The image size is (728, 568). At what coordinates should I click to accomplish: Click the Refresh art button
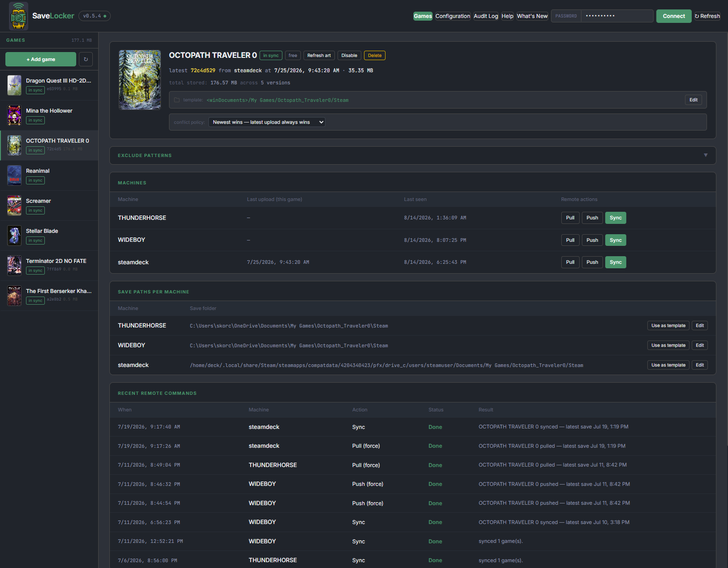coord(319,56)
